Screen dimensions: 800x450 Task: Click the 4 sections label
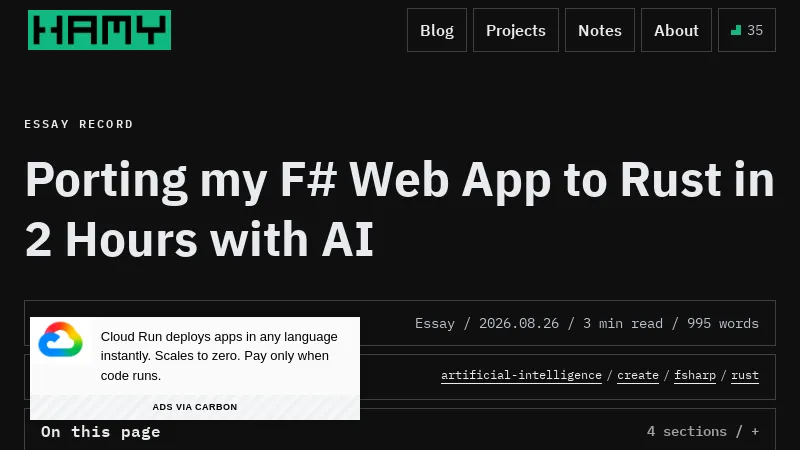click(687, 432)
